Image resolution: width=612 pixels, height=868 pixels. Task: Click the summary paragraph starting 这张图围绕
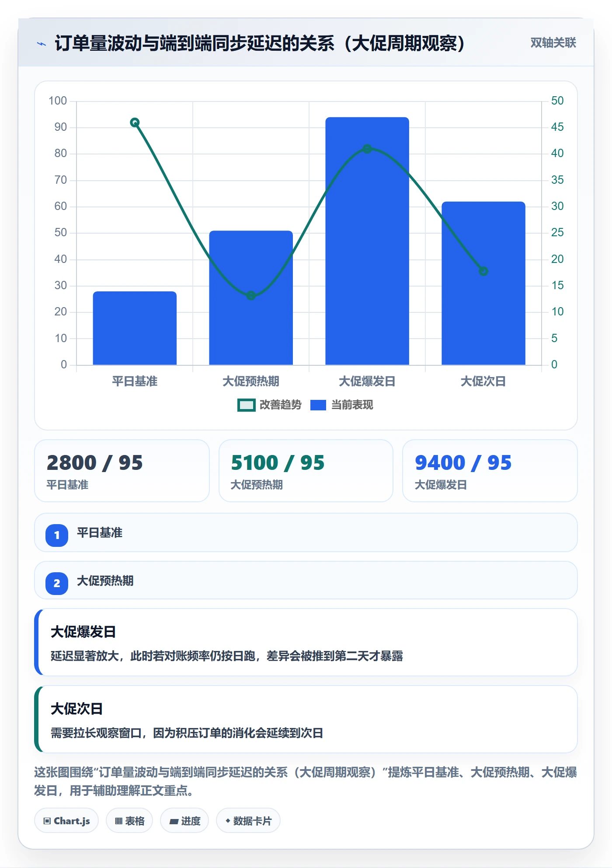click(306, 781)
